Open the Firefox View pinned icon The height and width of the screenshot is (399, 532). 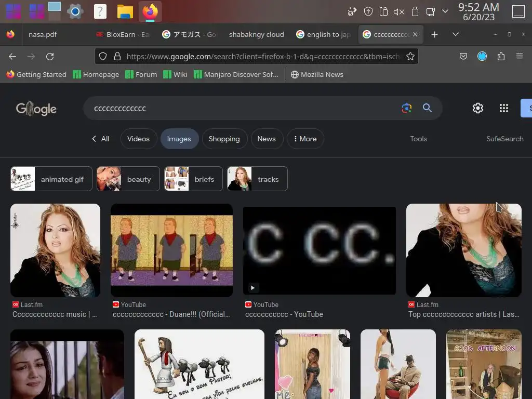point(10,34)
